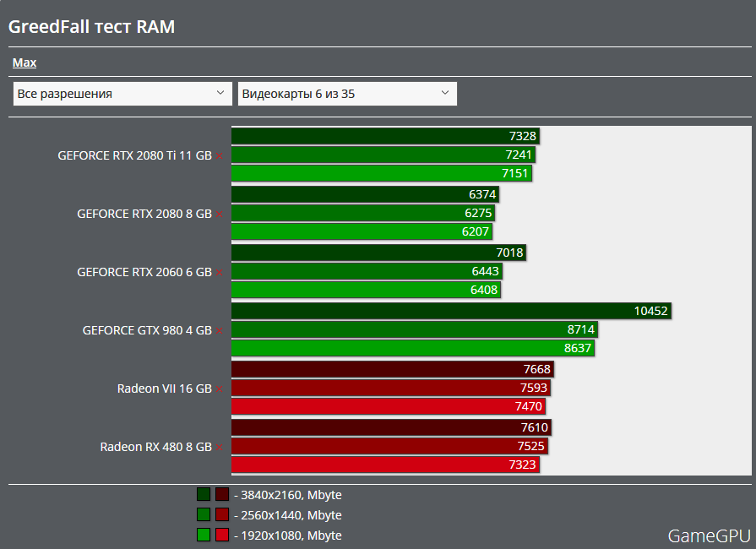Click GEFORCE GTX 980 4 GB label
The image size is (756, 549).
(147, 330)
